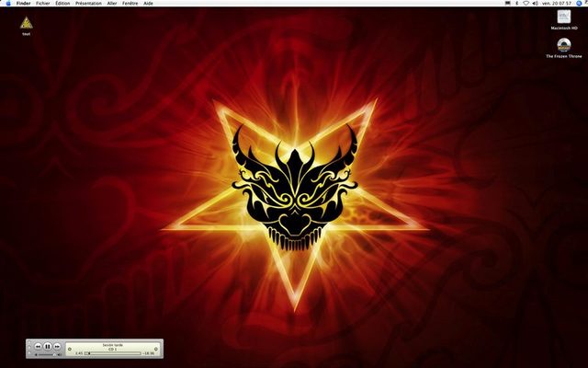Open Spotlight search icon
The height and width of the screenshot is (368, 588).
(579, 3)
